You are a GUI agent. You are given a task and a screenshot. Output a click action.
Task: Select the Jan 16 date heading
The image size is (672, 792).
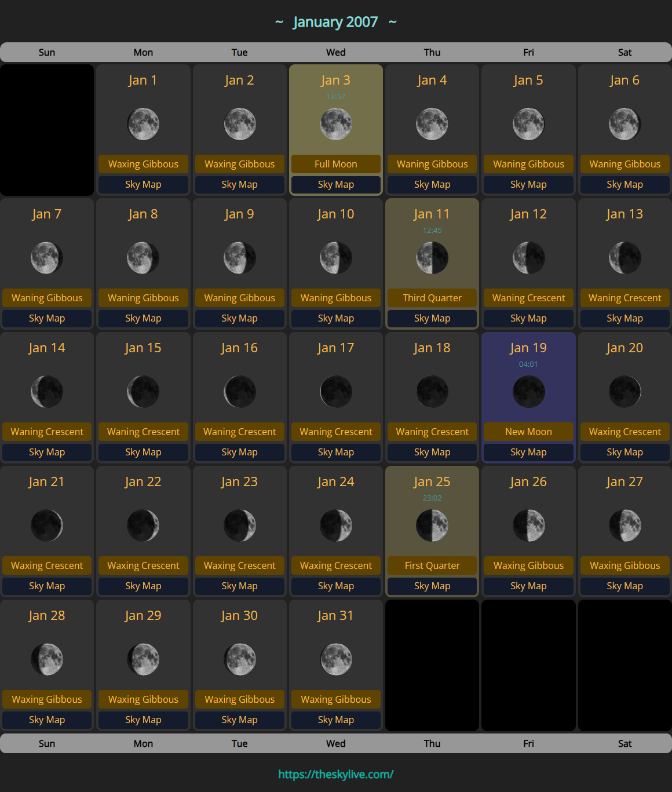(x=239, y=348)
